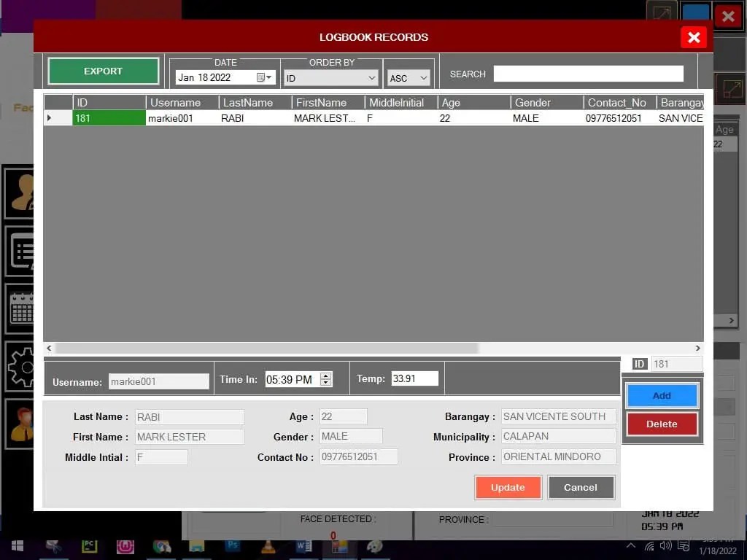Open the date picker calendar dropdown
Screen dimensions: 747x560
point(264,77)
